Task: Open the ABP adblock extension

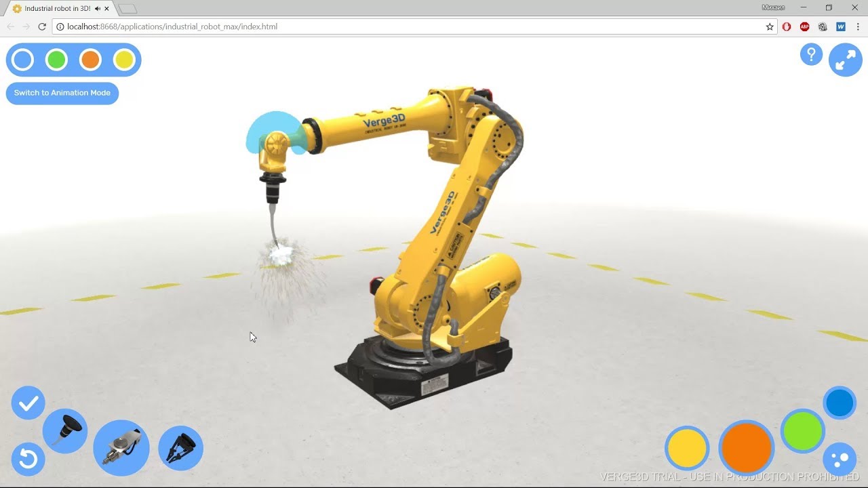Action: 805,26
